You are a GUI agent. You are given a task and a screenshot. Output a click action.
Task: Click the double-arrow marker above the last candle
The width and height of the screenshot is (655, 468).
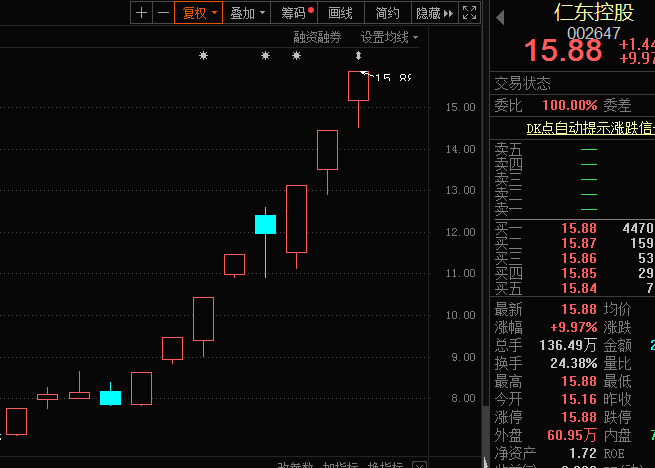(359, 56)
